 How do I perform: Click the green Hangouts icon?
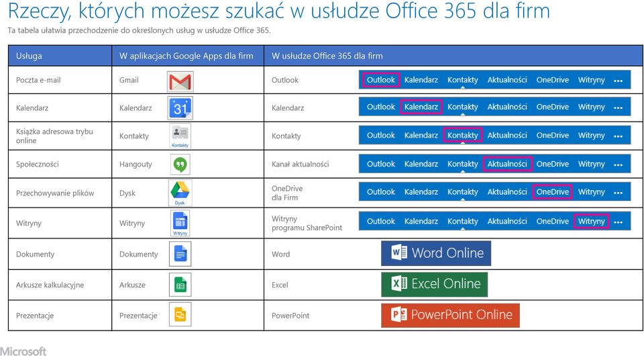pyautogui.click(x=180, y=165)
